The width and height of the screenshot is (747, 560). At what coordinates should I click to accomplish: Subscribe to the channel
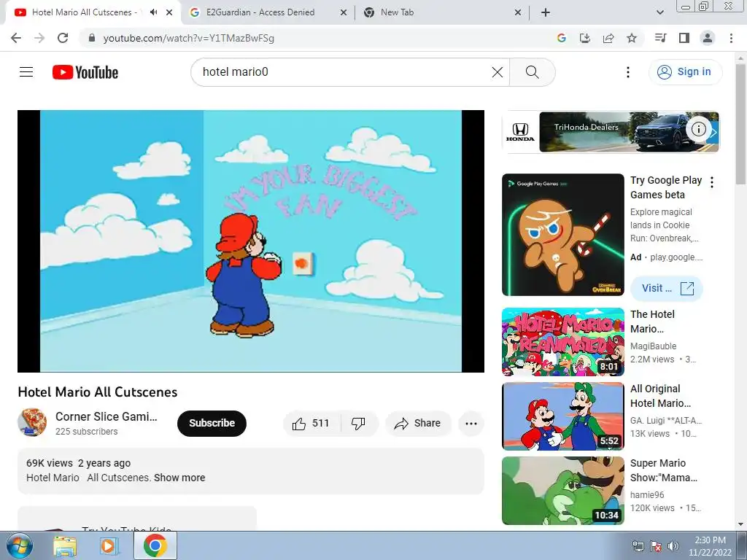(x=212, y=423)
